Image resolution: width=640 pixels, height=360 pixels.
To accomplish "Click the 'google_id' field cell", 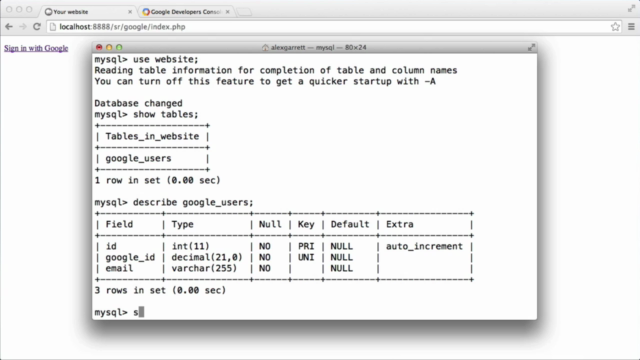I will (x=130, y=258).
